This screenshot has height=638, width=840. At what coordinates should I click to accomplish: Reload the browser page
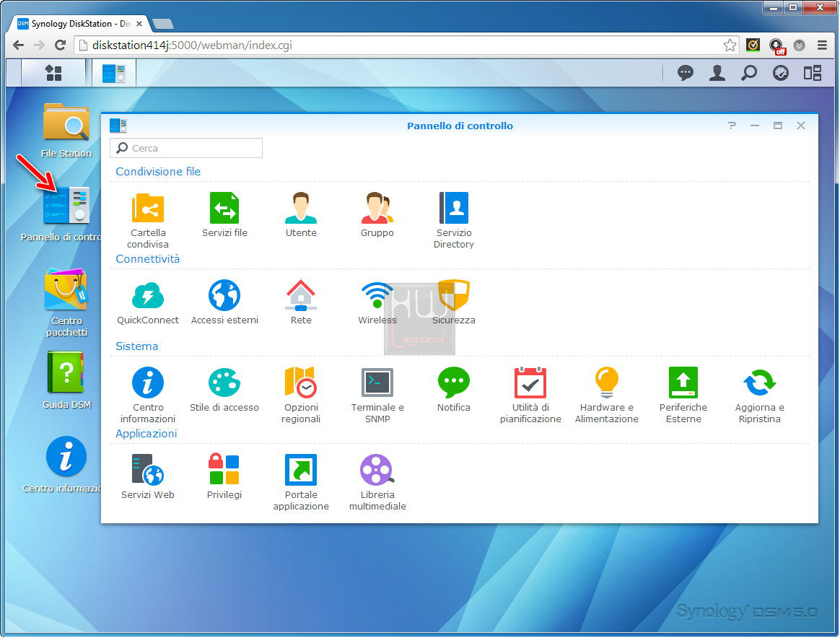pyautogui.click(x=60, y=45)
